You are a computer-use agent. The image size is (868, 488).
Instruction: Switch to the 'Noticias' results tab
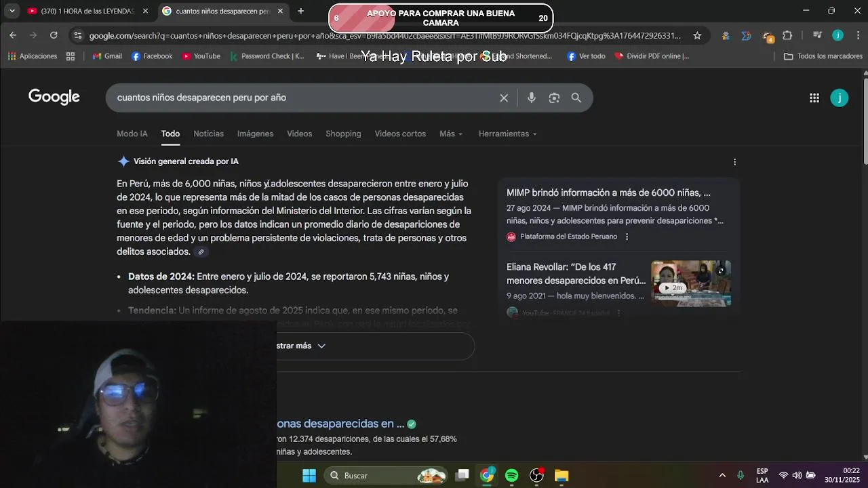208,134
